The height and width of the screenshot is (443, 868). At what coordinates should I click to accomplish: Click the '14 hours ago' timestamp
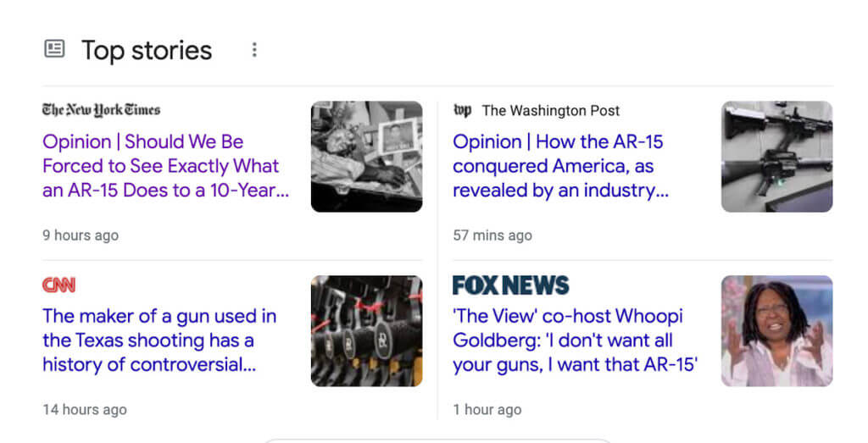[85, 409]
